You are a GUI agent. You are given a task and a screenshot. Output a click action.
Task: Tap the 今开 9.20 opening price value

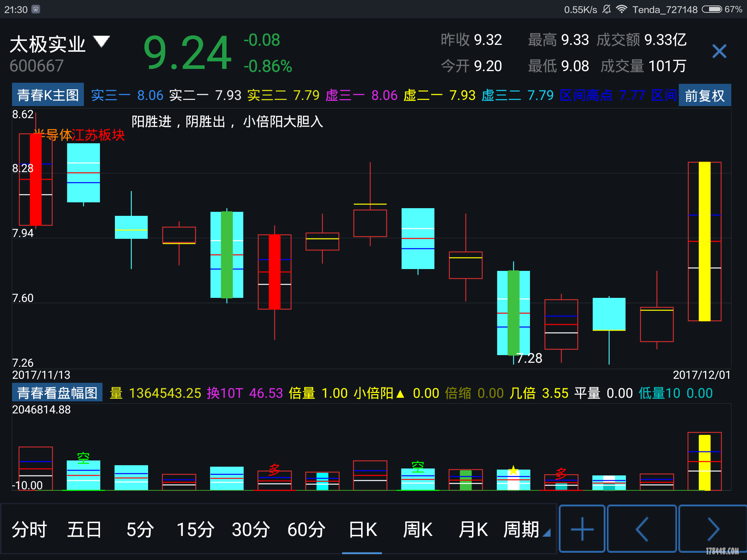(471, 66)
